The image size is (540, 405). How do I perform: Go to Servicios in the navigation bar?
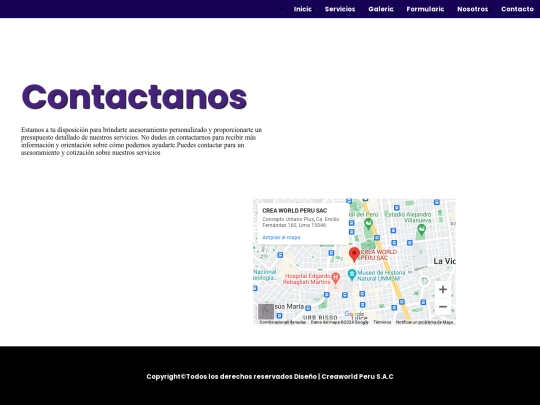[340, 9]
